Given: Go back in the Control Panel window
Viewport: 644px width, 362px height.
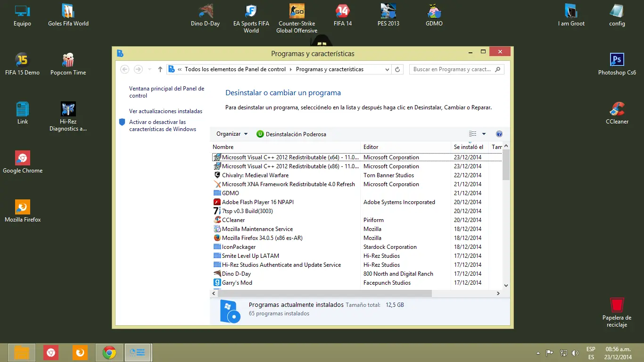Looking at the screenshot, I should (x=124, y=69).
